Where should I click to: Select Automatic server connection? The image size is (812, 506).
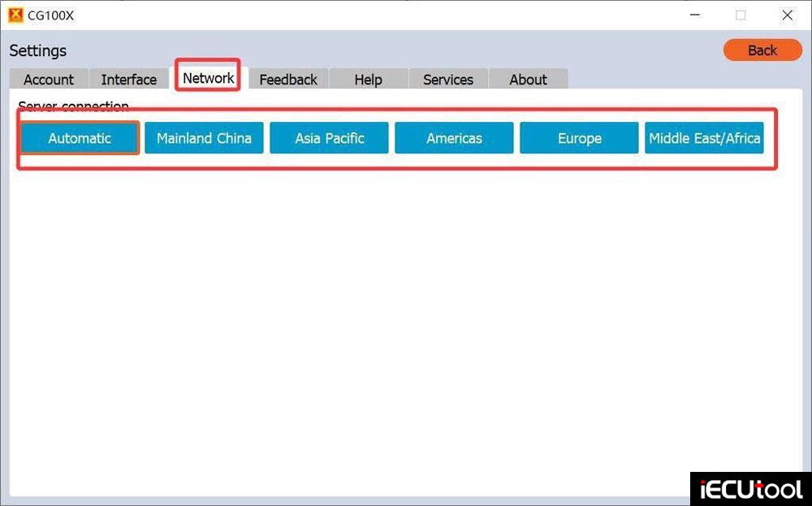point(79,138)
